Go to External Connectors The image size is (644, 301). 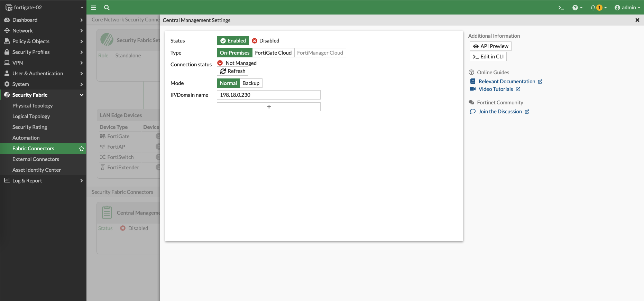[x=36, y=159]
